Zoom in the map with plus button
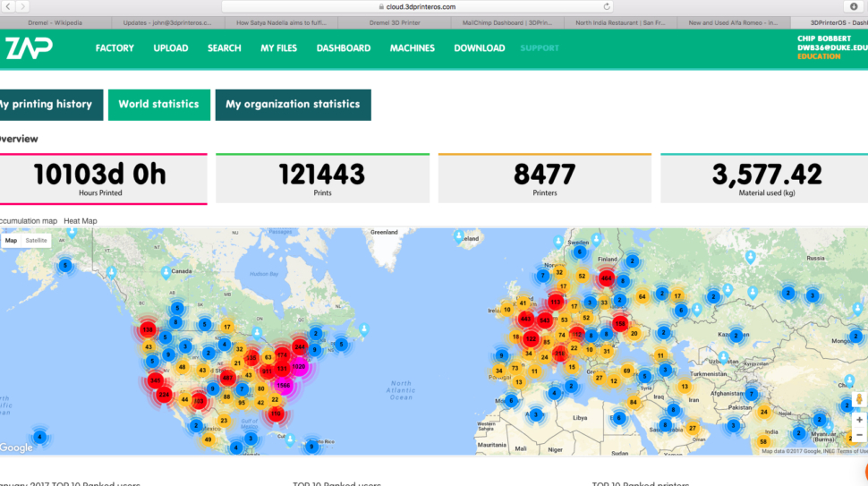Screen dimensions: 868x486 point(859,419)
